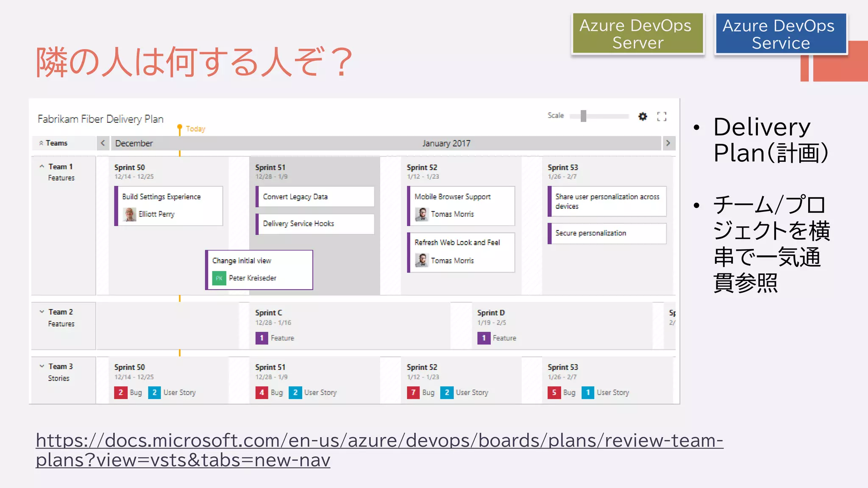868x488 pixels.
Task: Collapse all Teams header chevron
Action: point(41,143)
